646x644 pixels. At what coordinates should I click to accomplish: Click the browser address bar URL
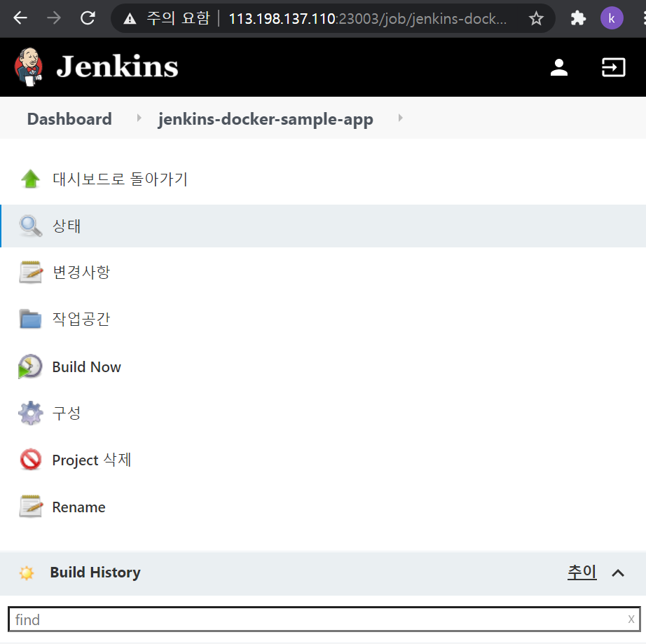point(368,18)
